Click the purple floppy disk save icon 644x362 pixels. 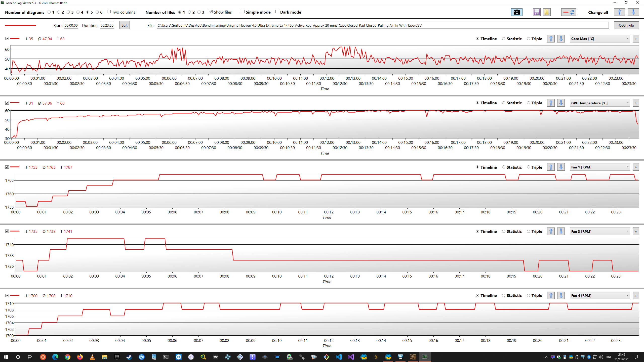pyautogui.click(x=536, y=12)
